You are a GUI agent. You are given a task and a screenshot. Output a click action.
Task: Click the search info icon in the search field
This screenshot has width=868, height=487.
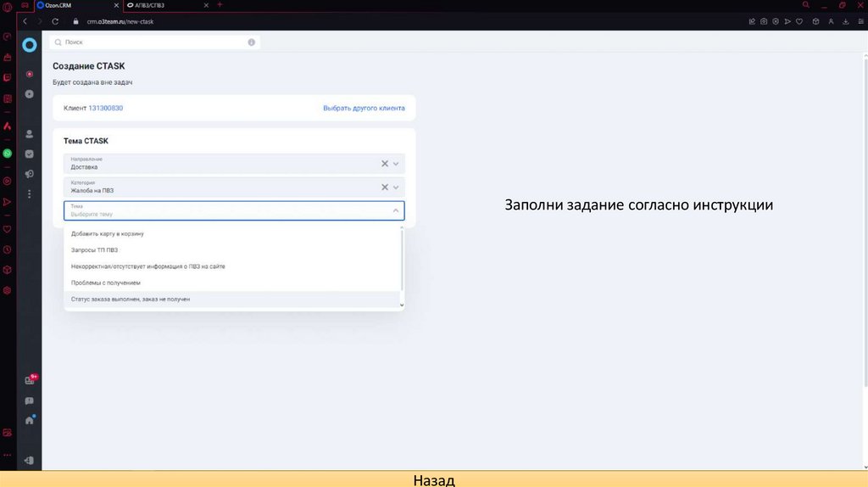251,42
